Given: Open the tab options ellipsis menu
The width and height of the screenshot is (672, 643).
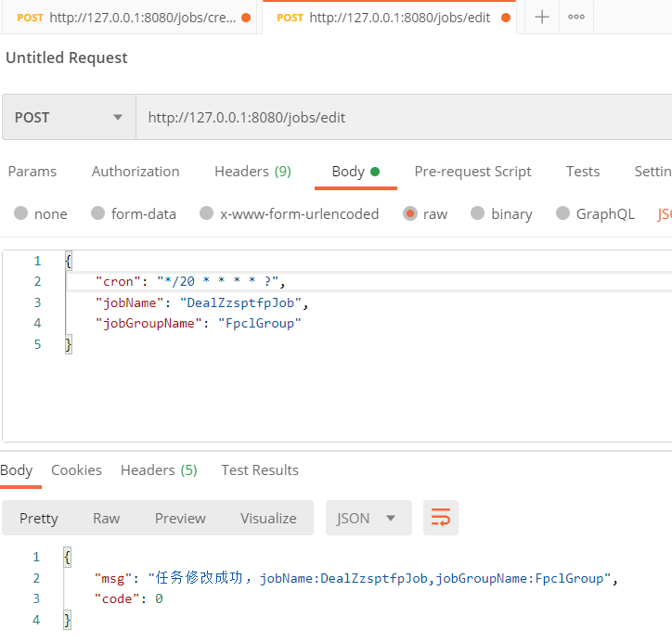Looking at the screenshot, I should 576,17.
